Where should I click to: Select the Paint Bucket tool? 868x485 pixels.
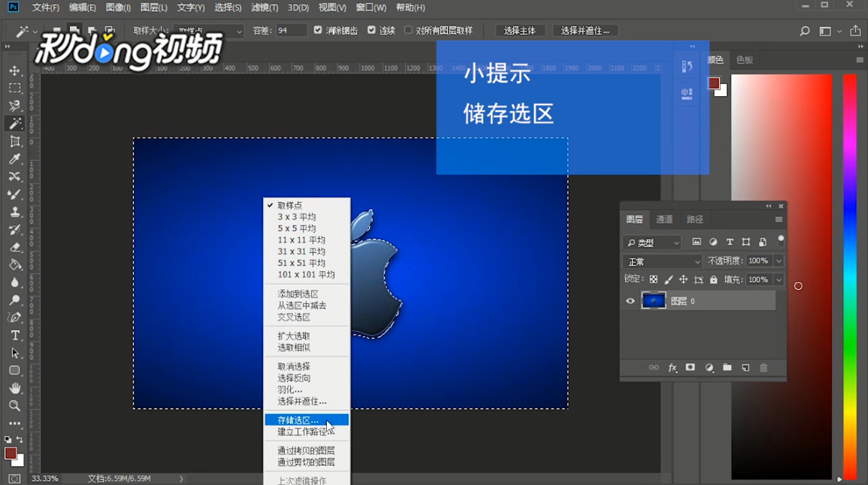(15, 265)
